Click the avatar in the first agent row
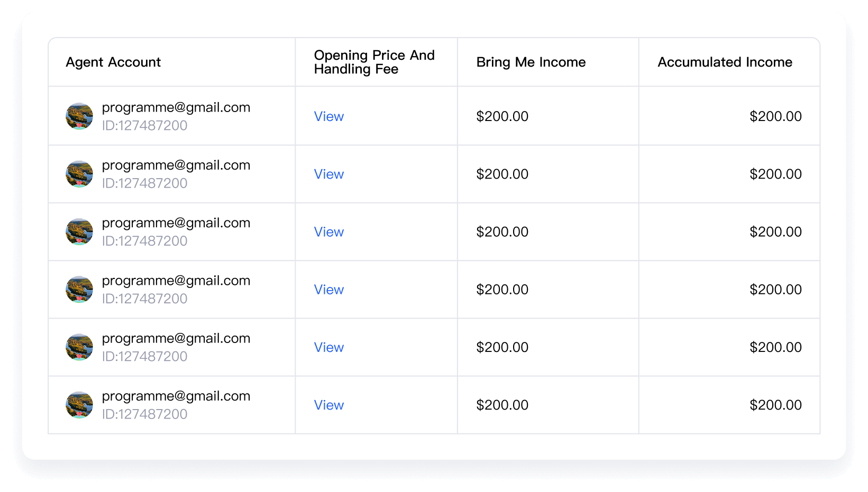Image resolution: width=868 pixels, height=492 pixels. (x=79, y=116)
